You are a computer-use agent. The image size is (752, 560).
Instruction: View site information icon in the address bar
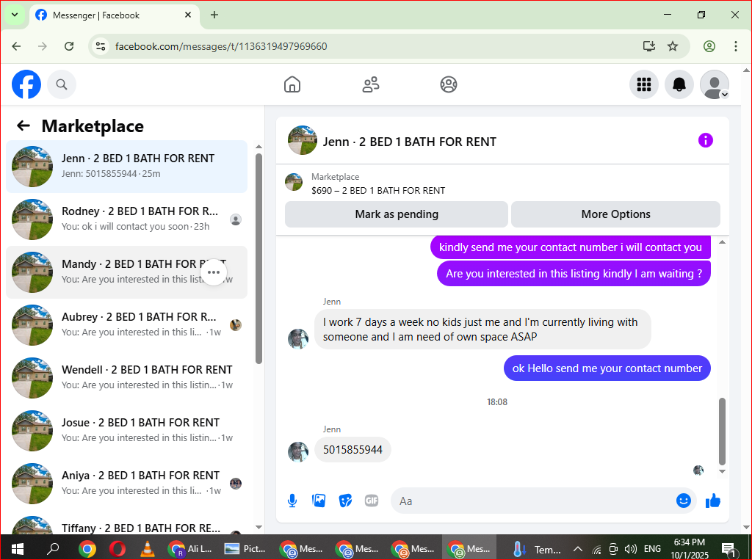click(x=101, y=46)
